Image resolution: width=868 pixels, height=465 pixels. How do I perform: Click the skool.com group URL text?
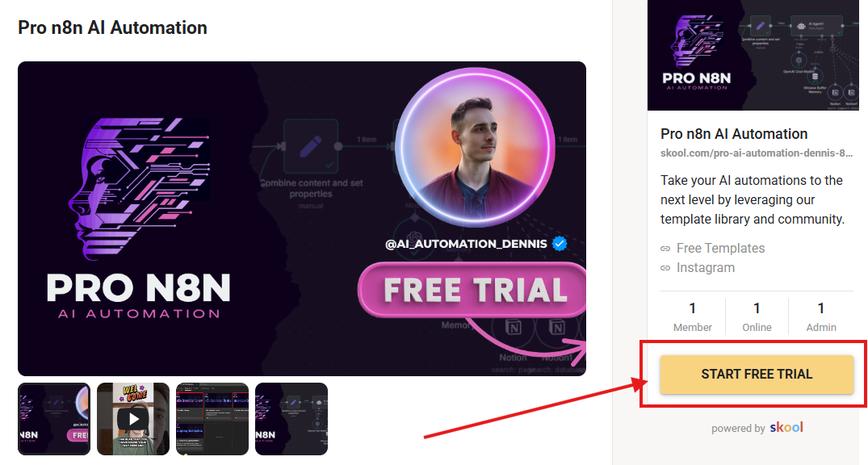[x=757, y=153]
